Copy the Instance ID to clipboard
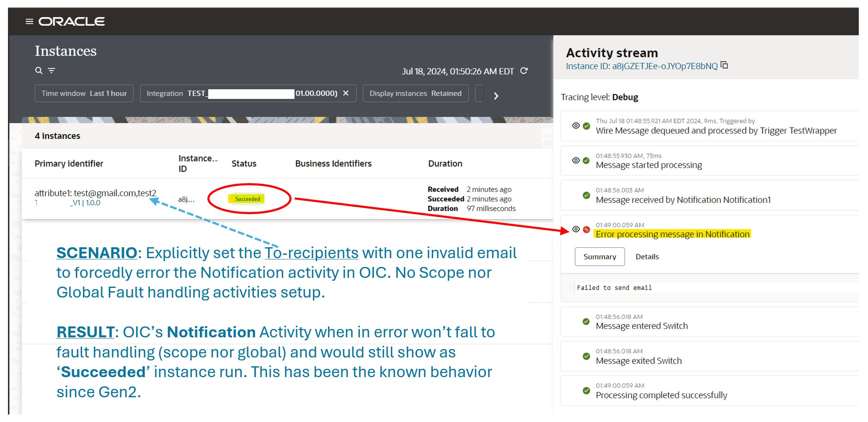 [724, 65]
